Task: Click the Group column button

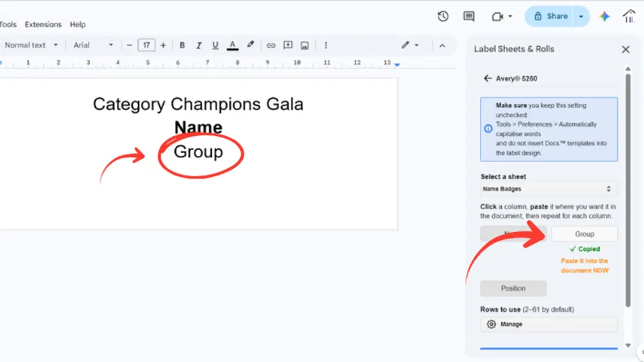Action: (x=584, y=234)
